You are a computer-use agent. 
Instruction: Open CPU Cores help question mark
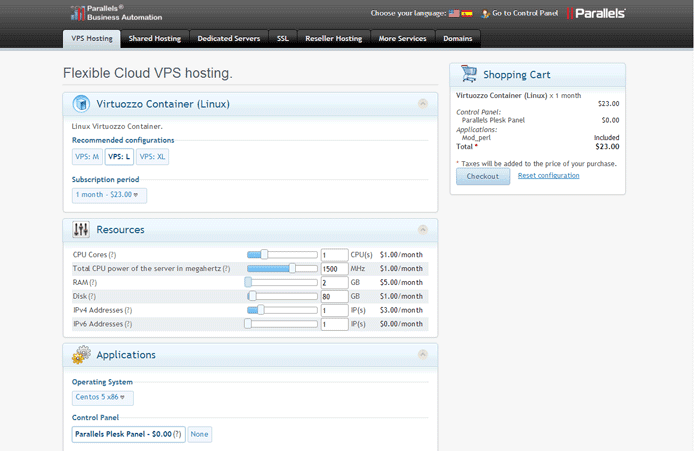point(112,255)
